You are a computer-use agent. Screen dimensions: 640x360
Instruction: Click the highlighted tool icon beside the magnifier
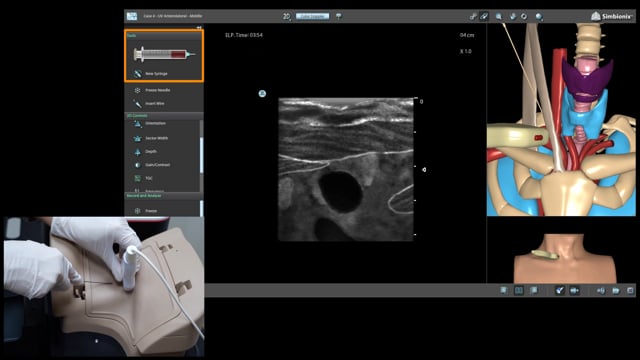tap(484, 16)
